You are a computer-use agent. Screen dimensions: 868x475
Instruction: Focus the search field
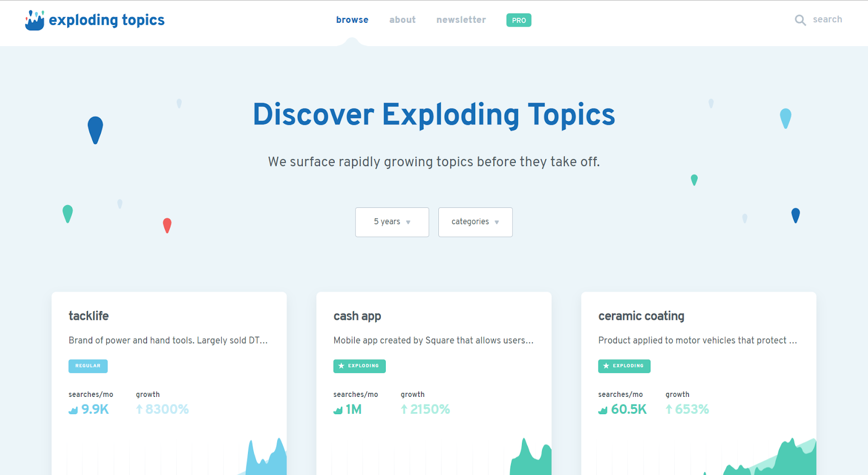coord(827,20)
